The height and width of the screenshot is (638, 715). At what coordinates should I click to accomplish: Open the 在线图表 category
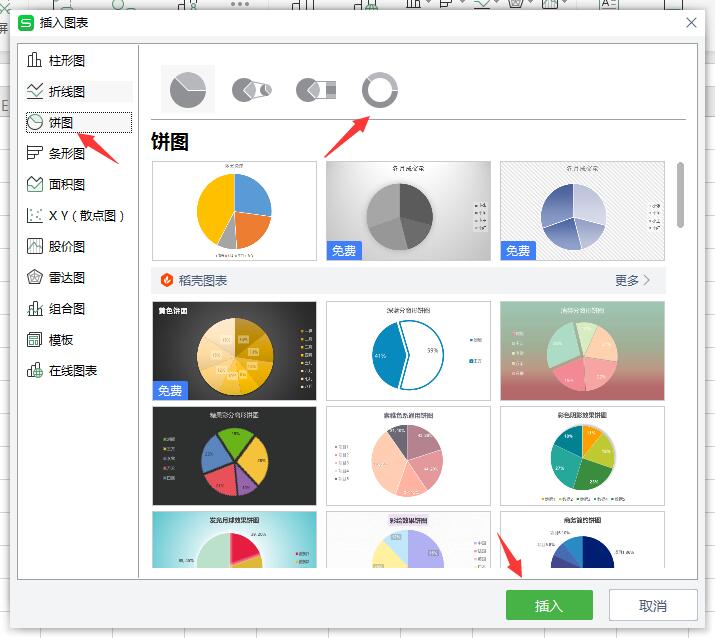tap(78, 370)
